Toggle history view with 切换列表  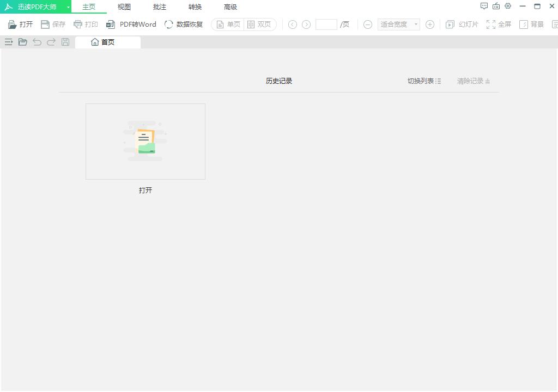pos(424,81)
